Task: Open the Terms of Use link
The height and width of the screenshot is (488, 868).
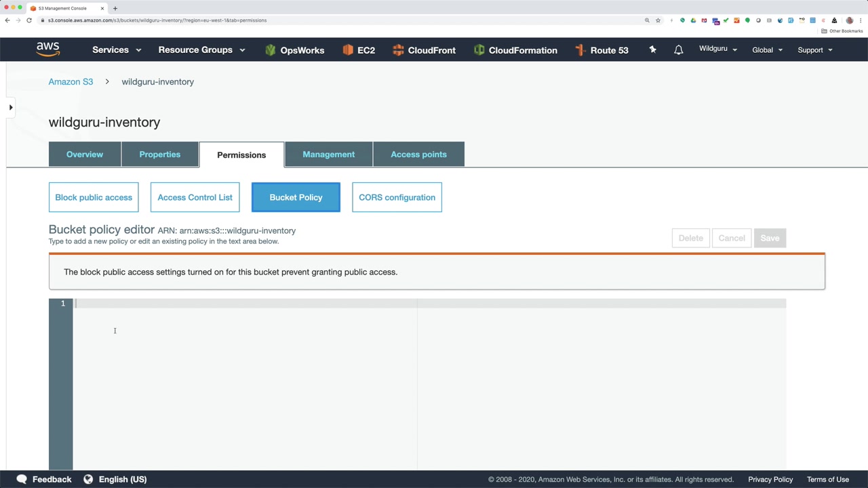Action: pos(828,479)
